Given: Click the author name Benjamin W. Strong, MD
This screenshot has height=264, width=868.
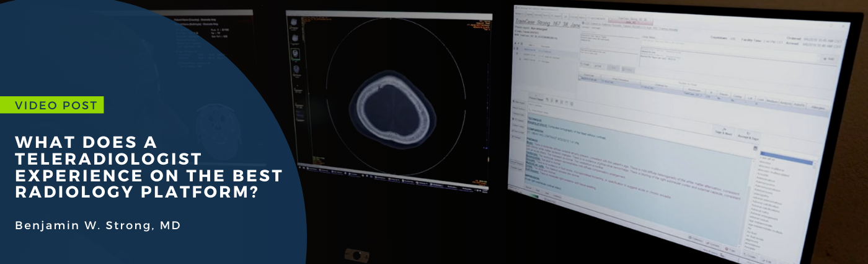Looking at the screenshot, I should pos(98,225).
